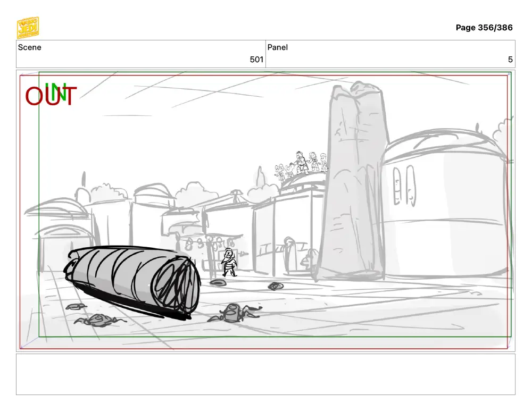Click the empty notes box below the panel

point(265,374)
